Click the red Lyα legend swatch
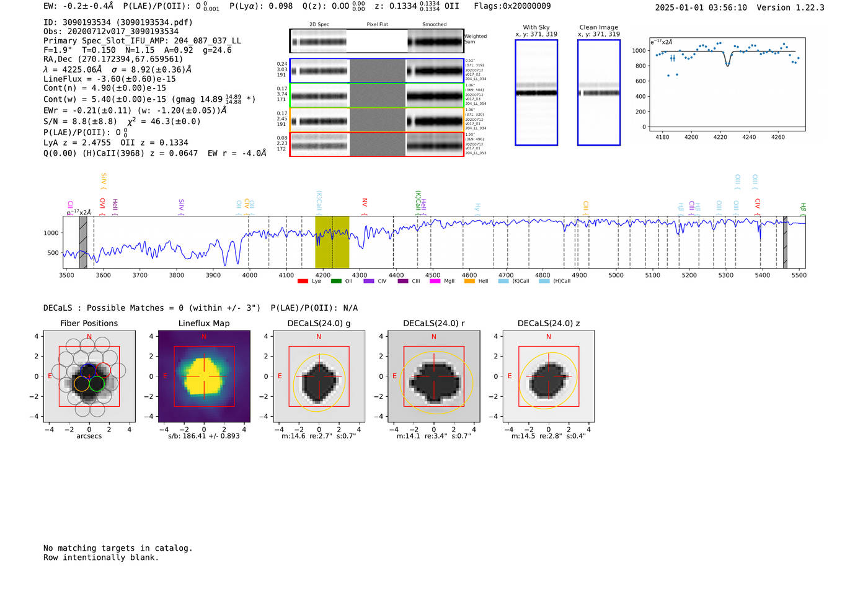Image resolution: width=868 pixels, height=591 pixels. coord(303,281)
